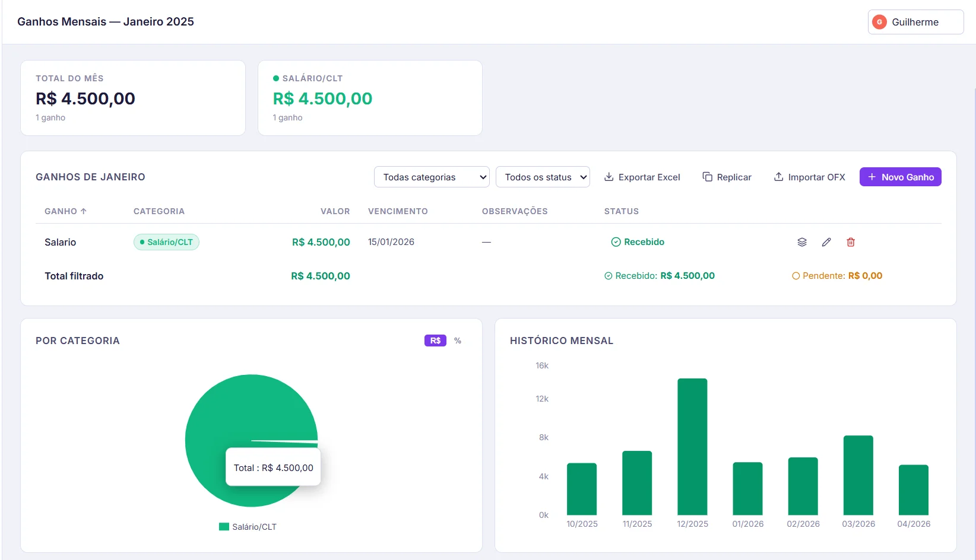Image resolution: width=976 pixels, height=560 pixels.
Task: Export the earnings using Exportar Excel
Action: (x=642, y=177)
